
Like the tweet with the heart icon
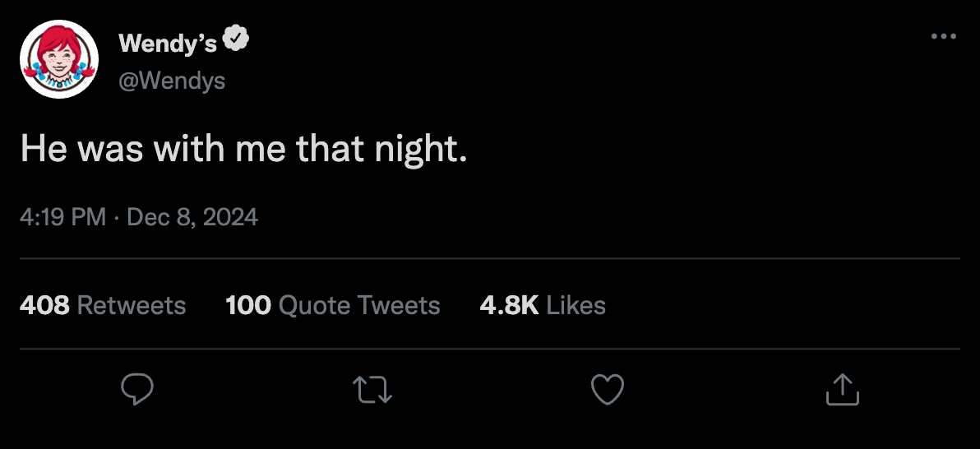(608, 389)
